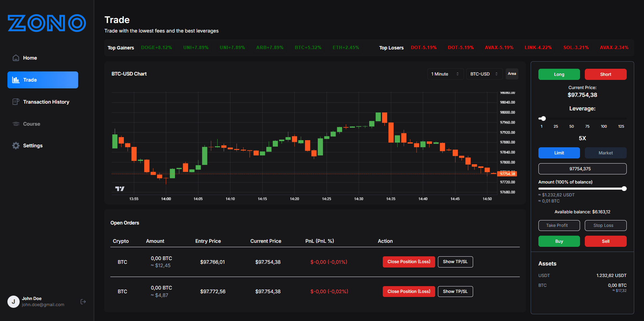Screen dimensions: 644x321
Task: Click the TradingView logo on chart
Action: coord(120,189)
